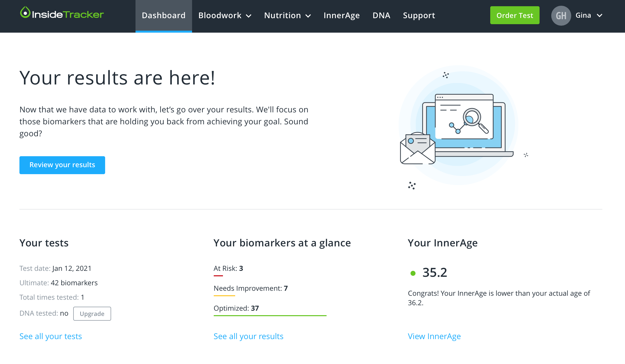This screenshot has width=625, height=364.
Task: Select the Dashboard tab
Action: coord(164,15)
